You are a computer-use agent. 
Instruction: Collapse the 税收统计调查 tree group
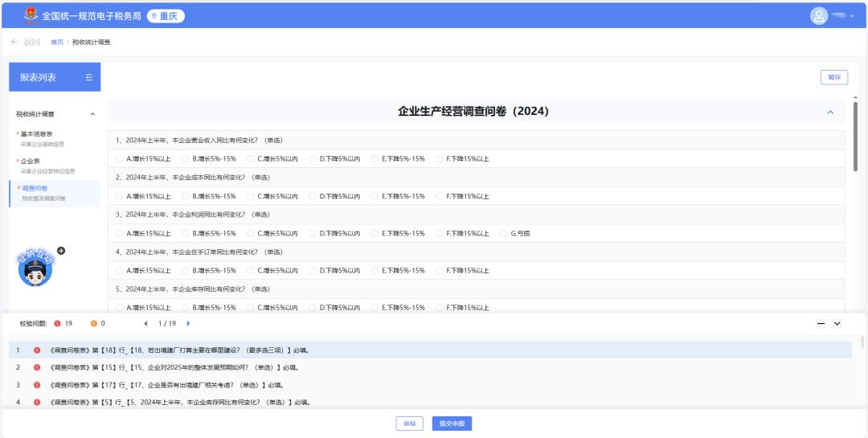pos(92,114)
